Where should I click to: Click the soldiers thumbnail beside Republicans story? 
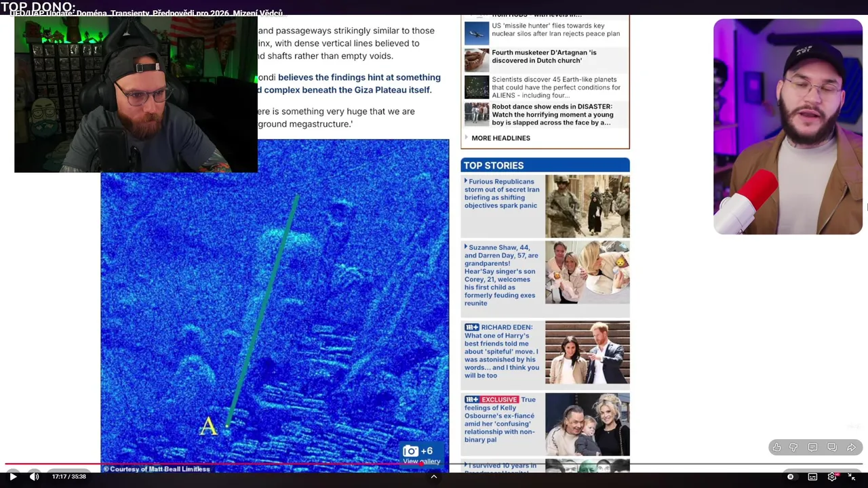tap(587, 206)
